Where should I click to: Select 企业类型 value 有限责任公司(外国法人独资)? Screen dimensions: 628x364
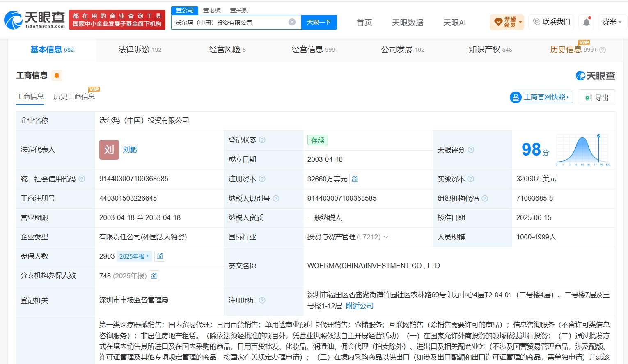[143, 237]
